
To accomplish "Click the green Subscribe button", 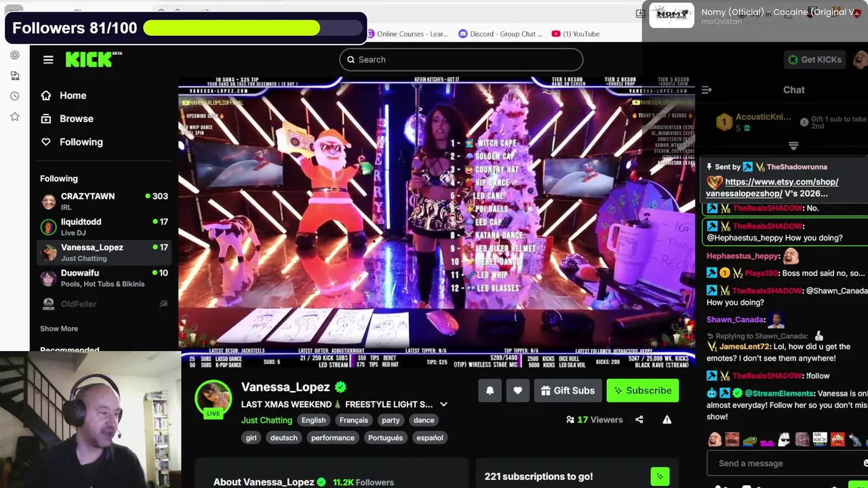I will [x=642, y=390].
